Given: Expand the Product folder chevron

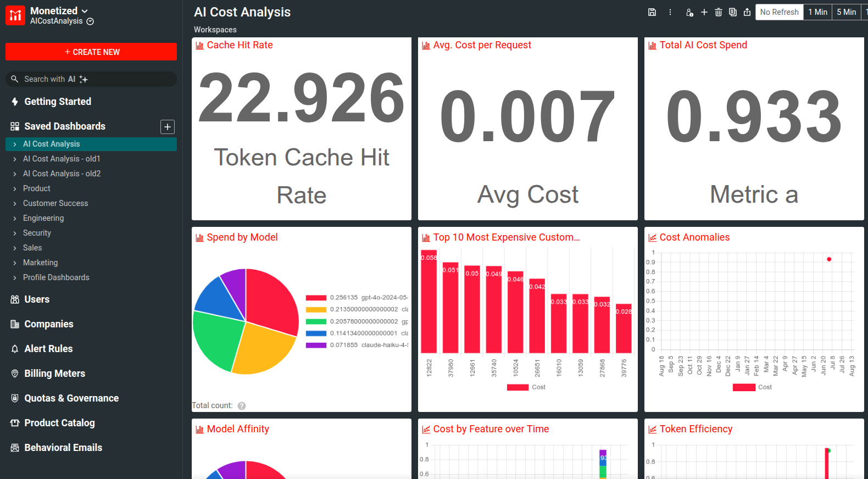Looking at the screenshot, I should [15, 188].
